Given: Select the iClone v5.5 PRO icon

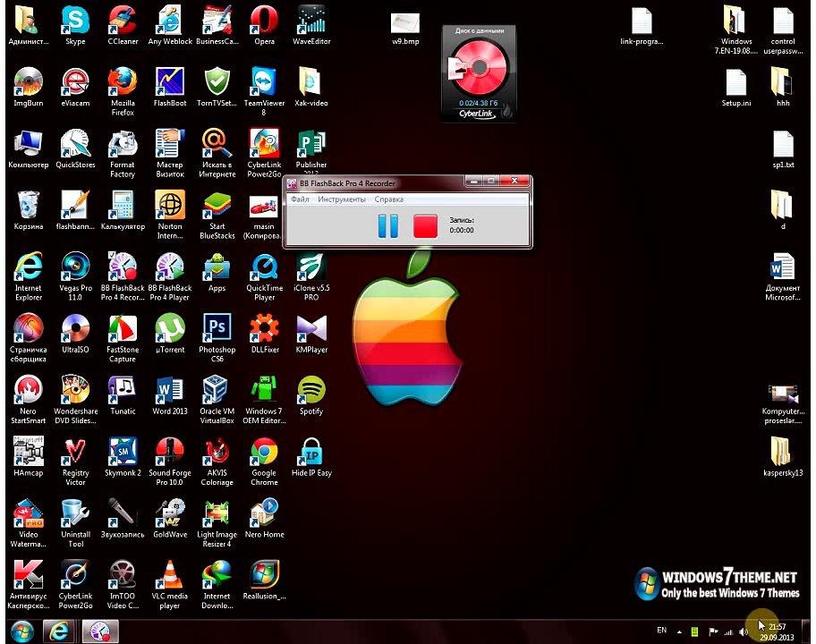Looking at the screenshot, I should [x=311, y=276].
